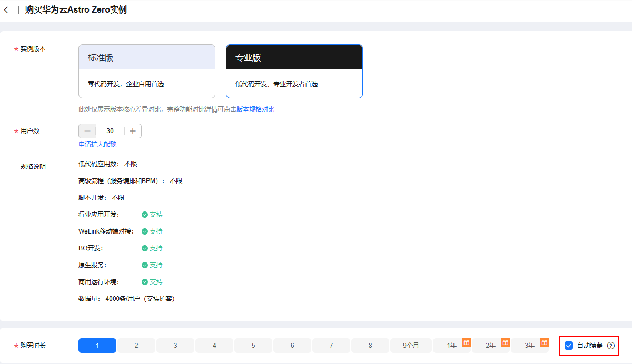Click the 实例版本 field label

[x=33, y=49]
